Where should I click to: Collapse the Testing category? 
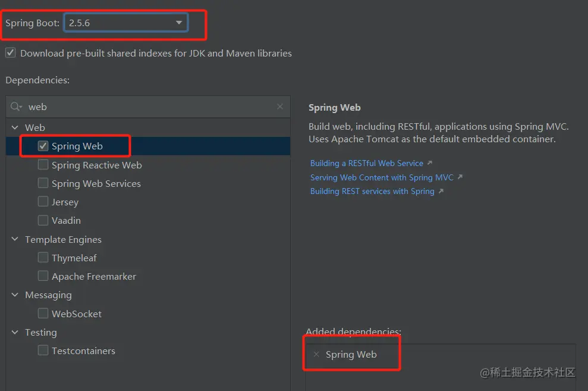[x=15, y=332]
